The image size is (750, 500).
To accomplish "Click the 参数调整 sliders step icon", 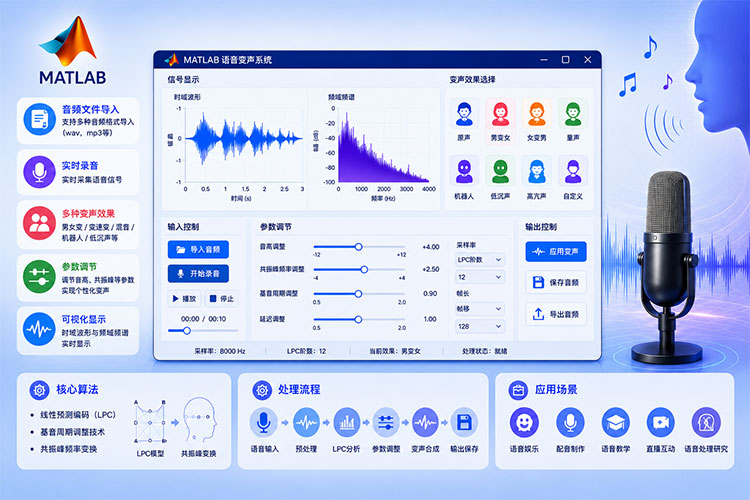I will (386, 422).
